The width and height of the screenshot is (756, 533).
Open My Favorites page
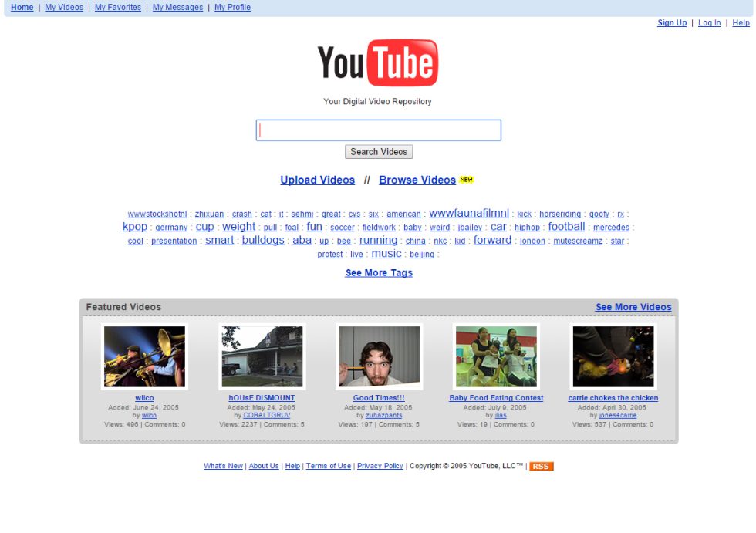(117, 7)
